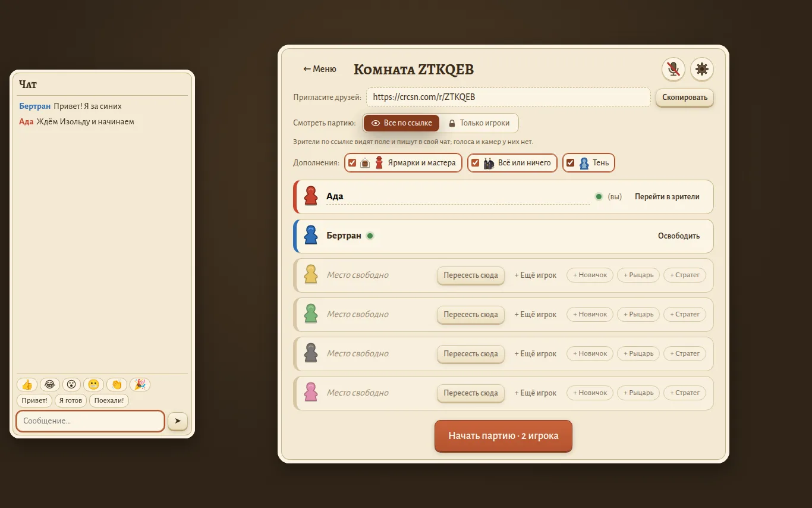This screenshot has height=508, width=812.
Task: Select Все по ссылке viewing option
Action: point(401,123)
